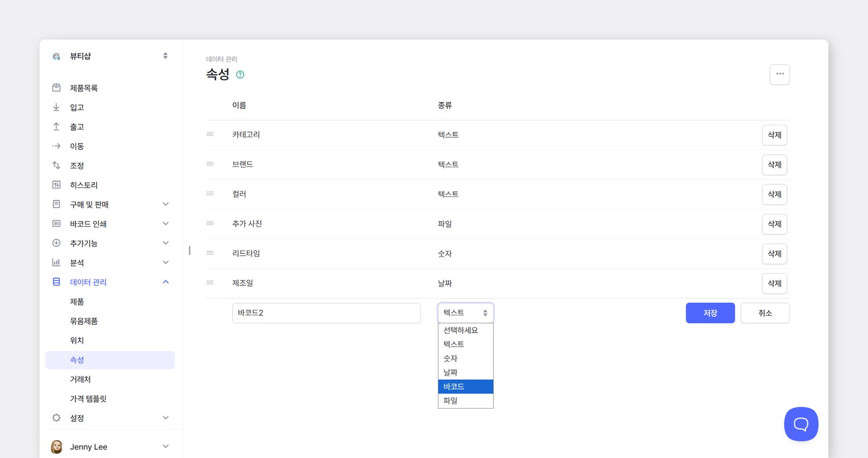Expand the 구매 및 판매 chevron
This screenshot has width=868, height=458.
(x=166, y=204)
